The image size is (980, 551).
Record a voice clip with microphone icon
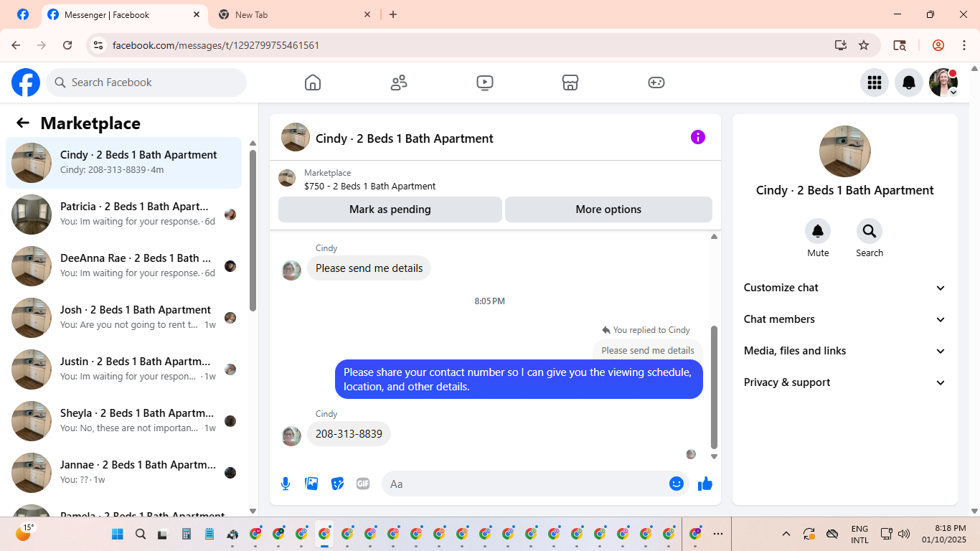tap(286, 484)
